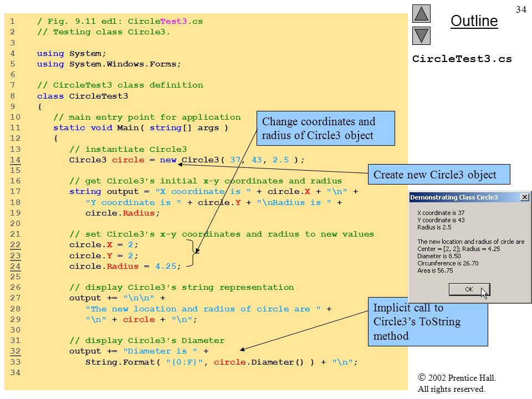532x399 pixels.
Task: Click 'Diameter is 8.50' in dialog
Action: coord(439,256)
